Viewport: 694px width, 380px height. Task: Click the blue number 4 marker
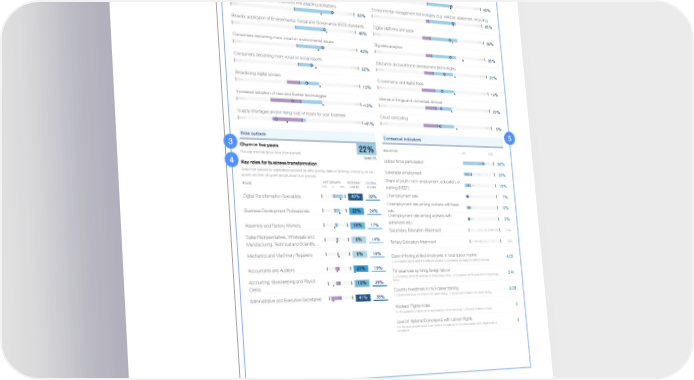231,159
